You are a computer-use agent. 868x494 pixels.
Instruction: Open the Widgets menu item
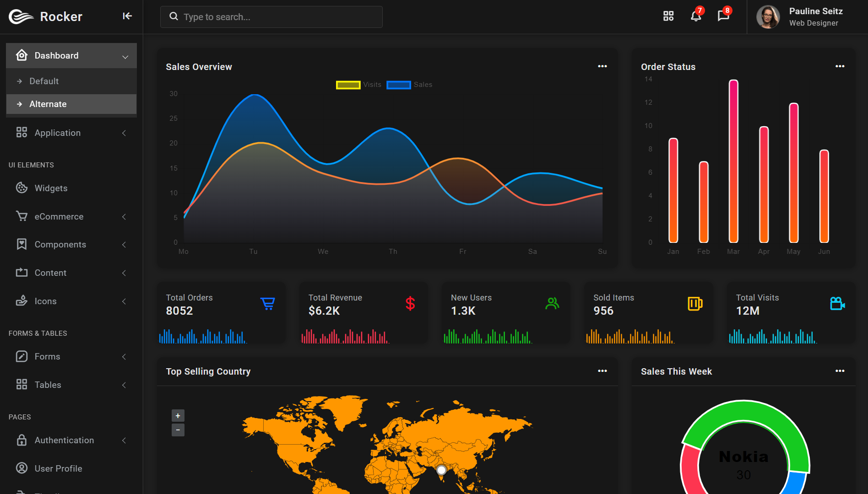click(71, 188)
